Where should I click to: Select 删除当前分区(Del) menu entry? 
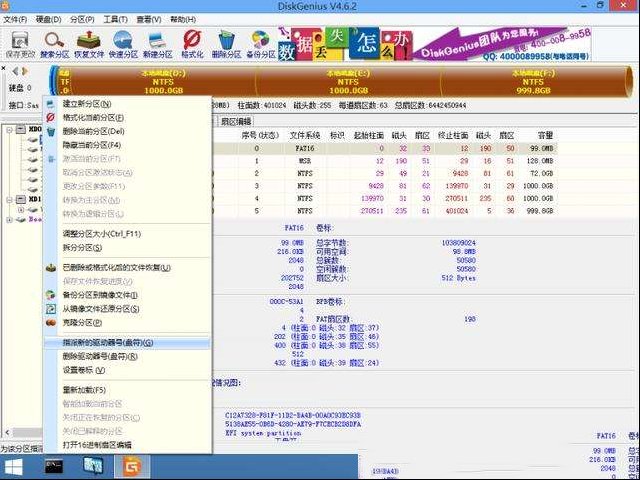(127, 131)
